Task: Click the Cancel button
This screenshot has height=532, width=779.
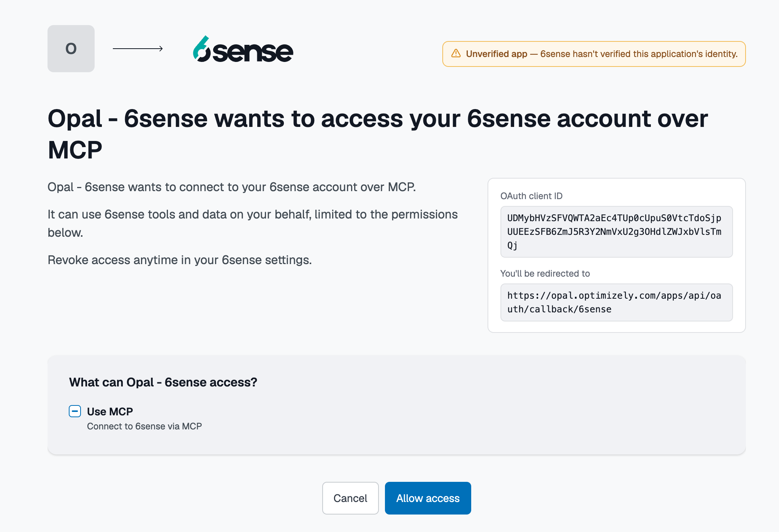Action: pos(350,498)
